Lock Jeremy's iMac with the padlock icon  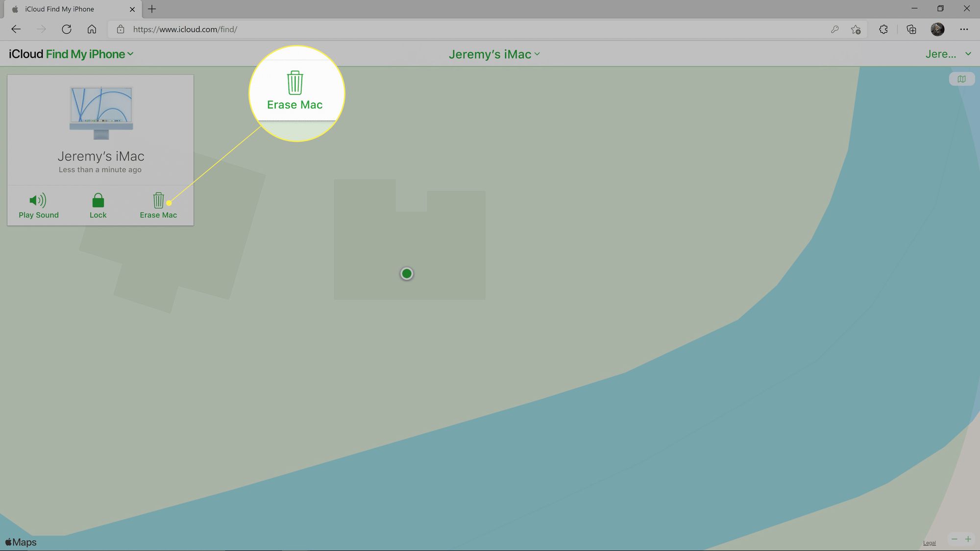tap(98, 206)
